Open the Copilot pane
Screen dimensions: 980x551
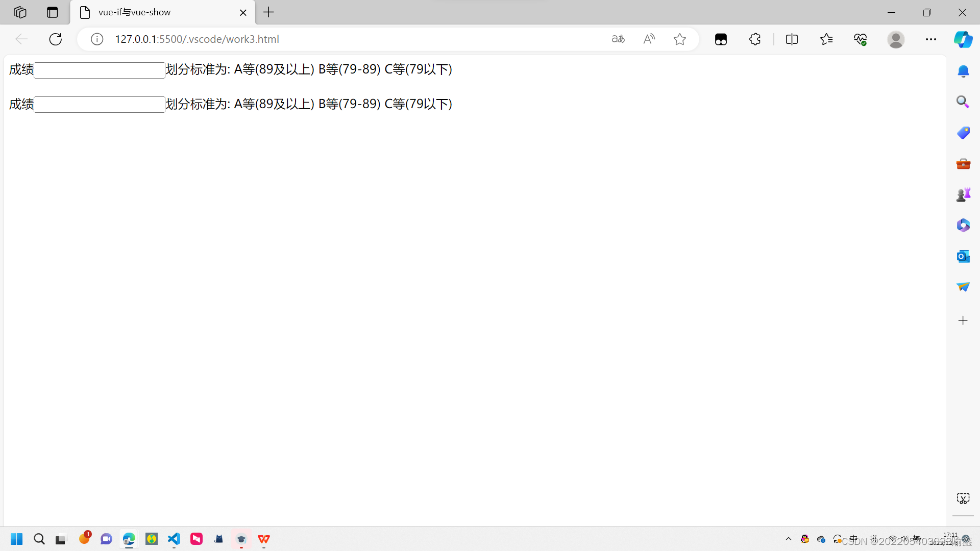964,39
